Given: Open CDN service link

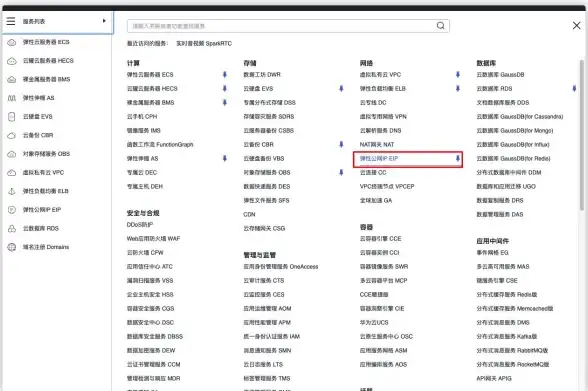Looking at the screenshot, I should pos(249,214).
